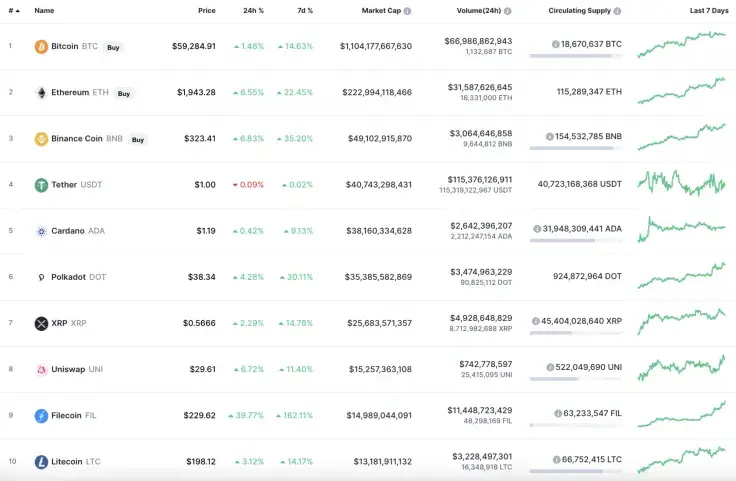Click the Circulating Supply info icon
Viewport: 736px width, 481px height.
click(617, 11)
